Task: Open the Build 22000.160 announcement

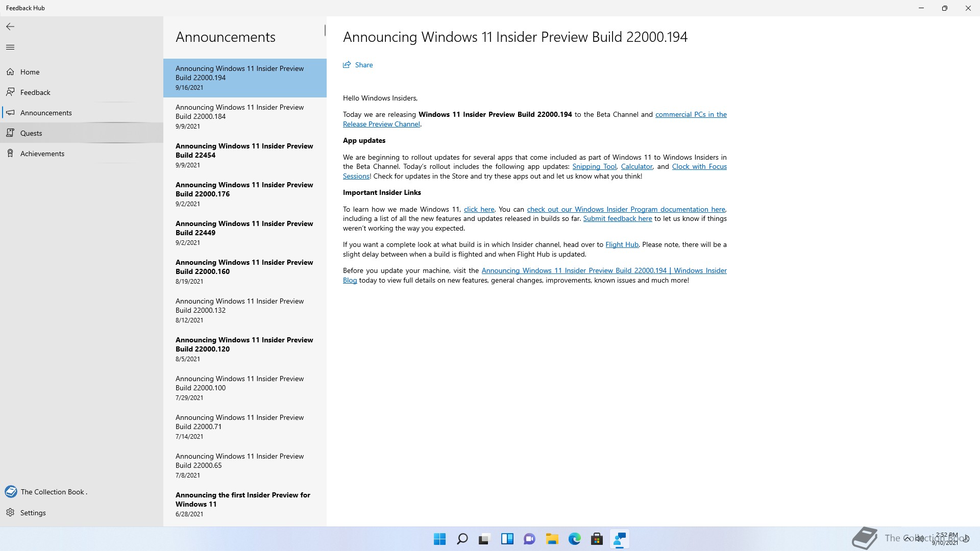Action: point(245,272)
